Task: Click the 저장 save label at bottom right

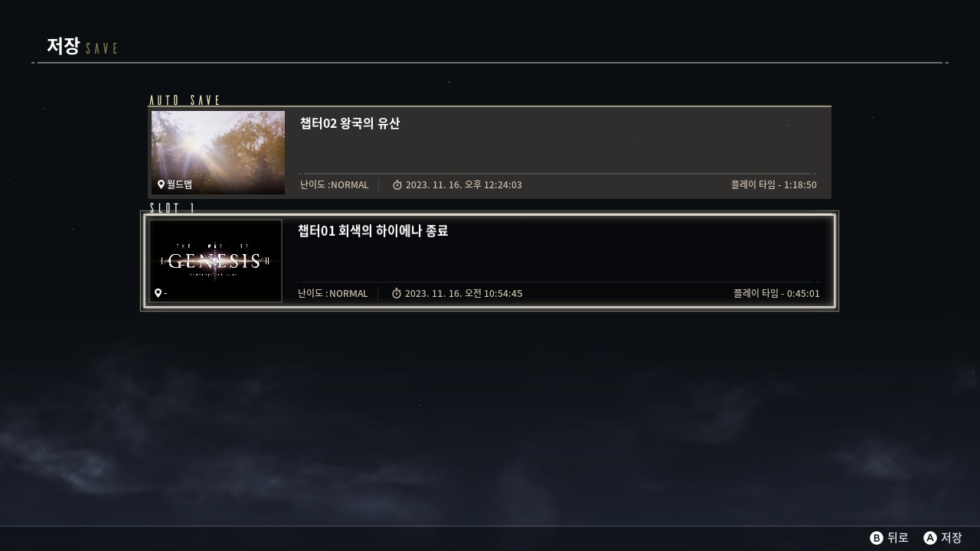Action: 951,538
